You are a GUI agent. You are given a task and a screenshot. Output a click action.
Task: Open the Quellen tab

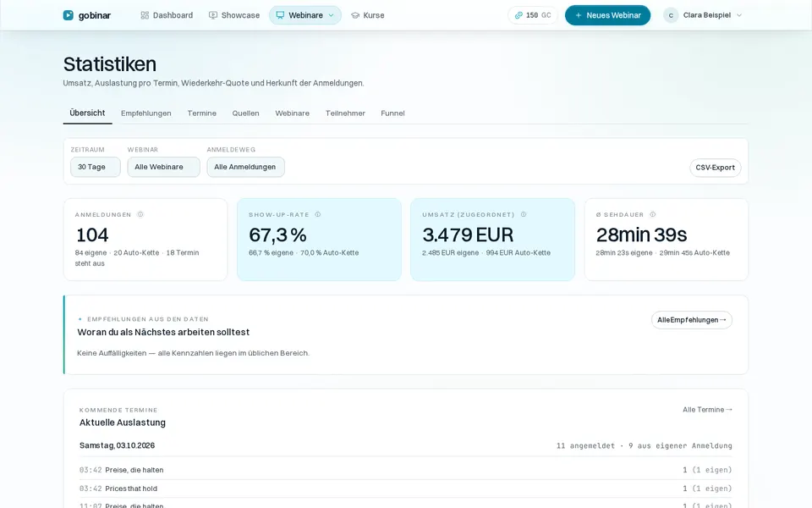tap(245, 113)
